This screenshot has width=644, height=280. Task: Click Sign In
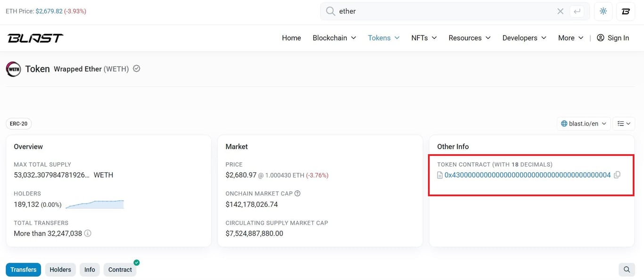coord(613,38)
